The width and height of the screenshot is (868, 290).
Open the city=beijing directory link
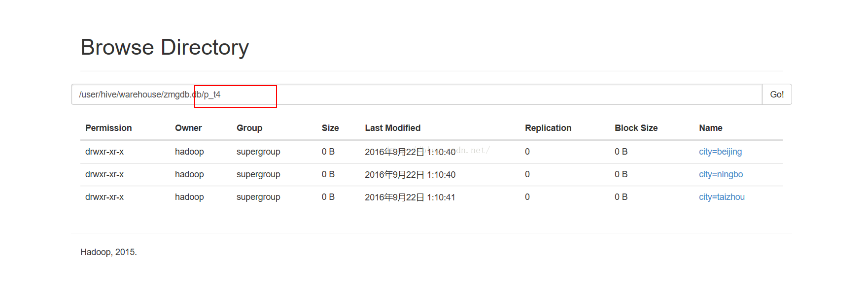[x=720, y=152]
